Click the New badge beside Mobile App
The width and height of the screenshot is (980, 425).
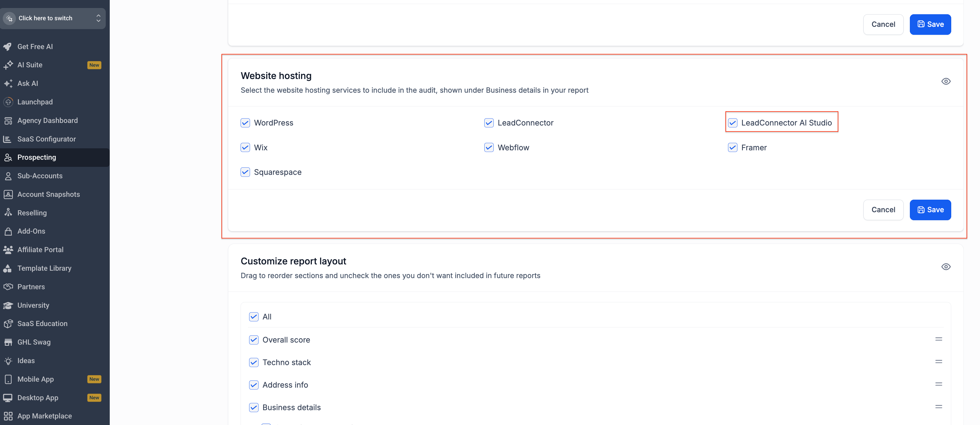pos(94,379)
